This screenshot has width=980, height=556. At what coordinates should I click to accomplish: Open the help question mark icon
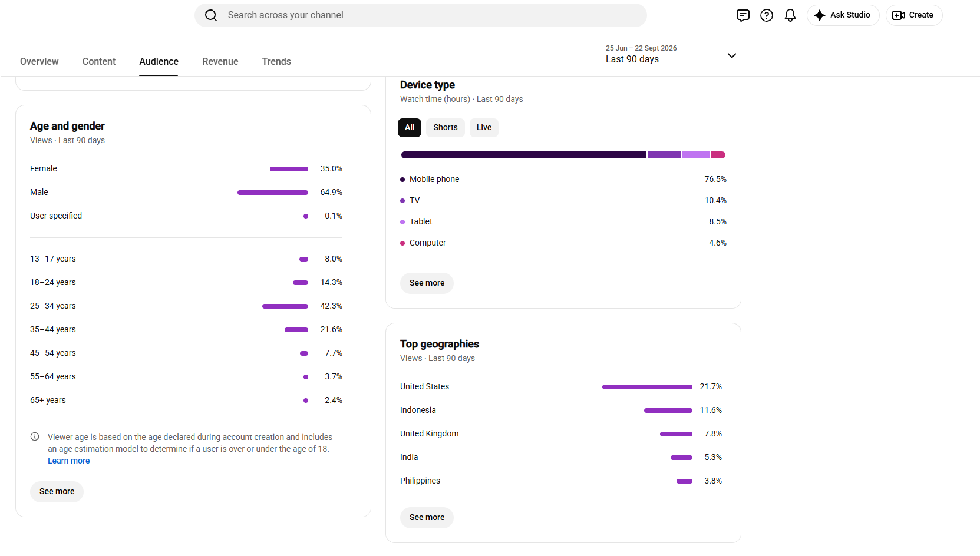coord(767,15)
